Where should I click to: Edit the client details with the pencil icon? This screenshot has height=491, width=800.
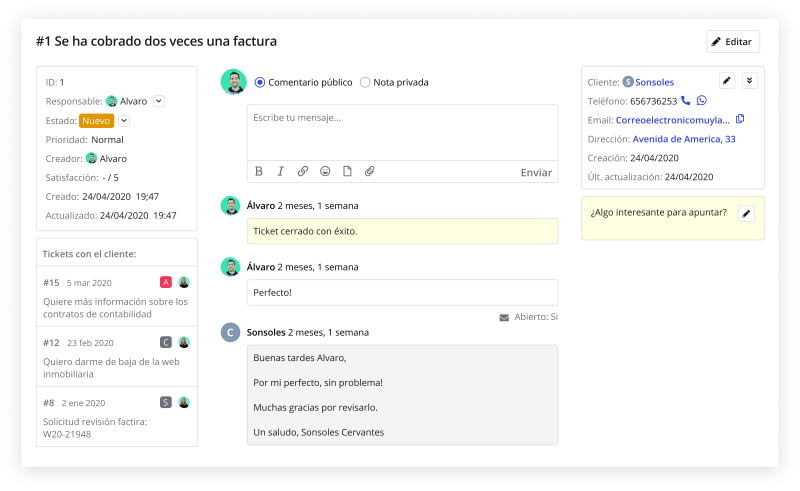(x=727, y=81)
